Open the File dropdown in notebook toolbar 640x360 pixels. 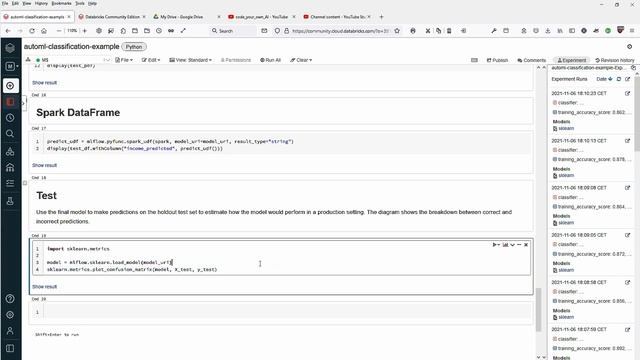tap(124, 60)
